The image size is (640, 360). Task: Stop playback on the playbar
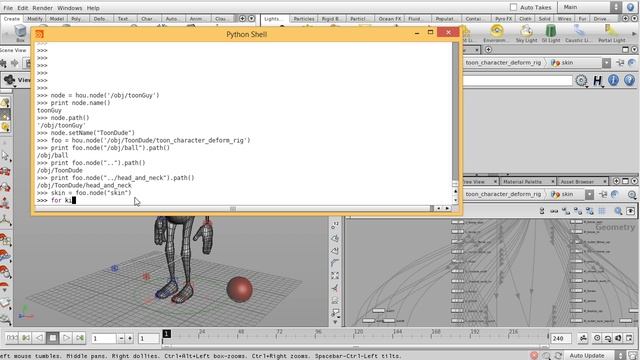coord(53,338)
